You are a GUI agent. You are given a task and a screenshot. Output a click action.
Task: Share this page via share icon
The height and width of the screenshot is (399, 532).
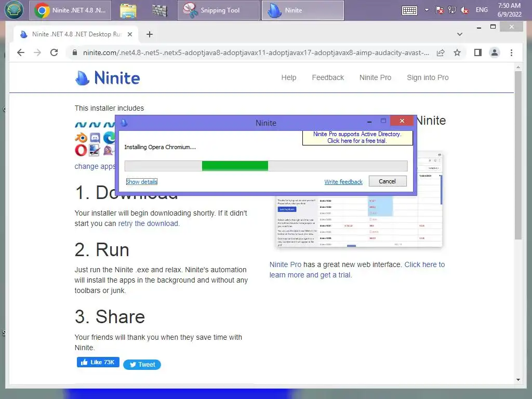(x=441, y=52)
